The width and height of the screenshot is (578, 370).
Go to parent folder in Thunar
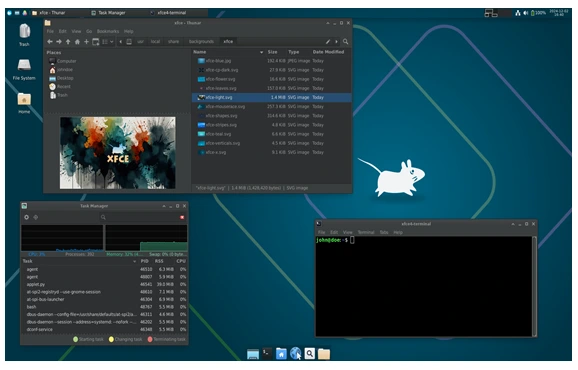(68, 42)
